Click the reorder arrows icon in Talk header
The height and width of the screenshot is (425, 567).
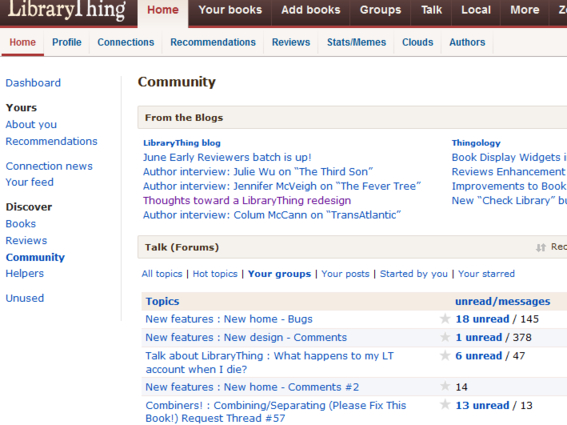pos(541,248)
